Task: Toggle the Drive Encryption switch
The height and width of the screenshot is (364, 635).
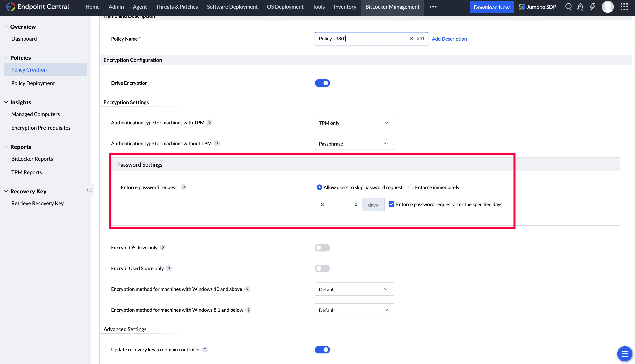Action: click(x=322, y=83)
